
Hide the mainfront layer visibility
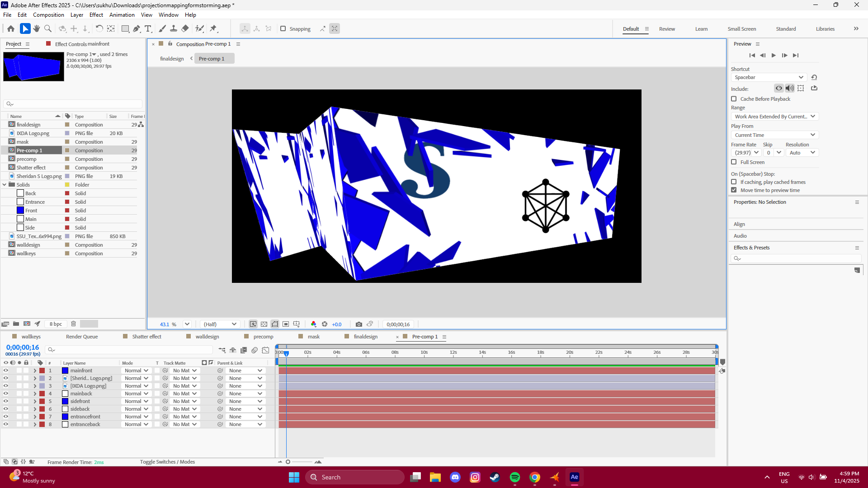6,371
